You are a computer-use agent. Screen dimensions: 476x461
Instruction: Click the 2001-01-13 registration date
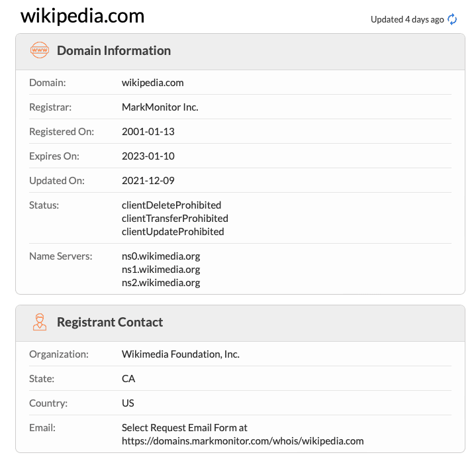148,132
